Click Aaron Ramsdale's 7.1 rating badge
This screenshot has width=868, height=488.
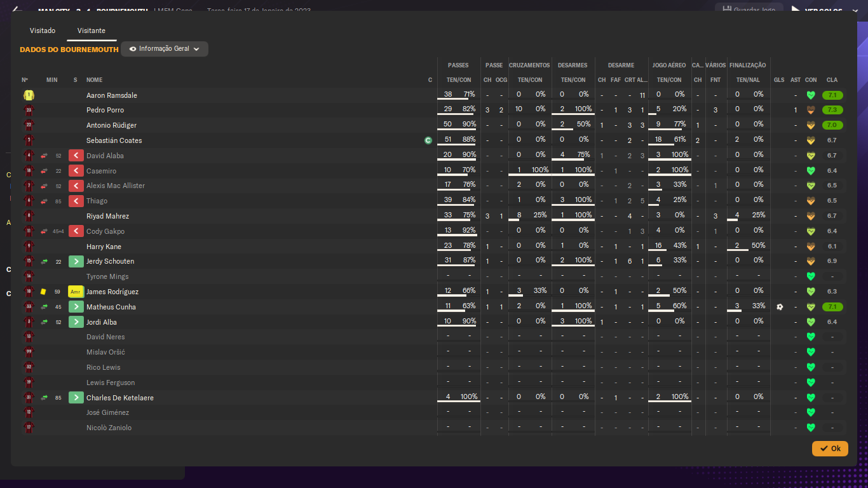point(832,95)
